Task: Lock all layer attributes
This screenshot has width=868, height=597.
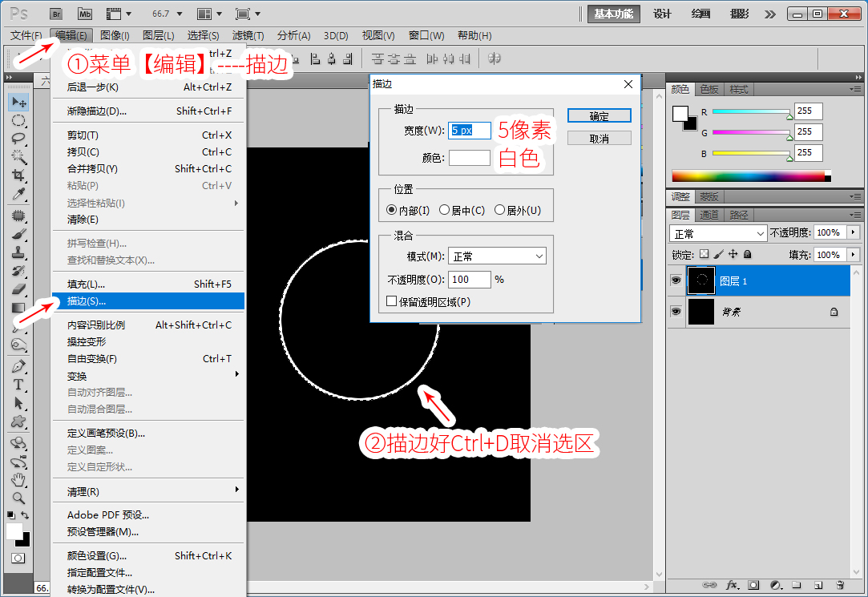Action: 747,254
